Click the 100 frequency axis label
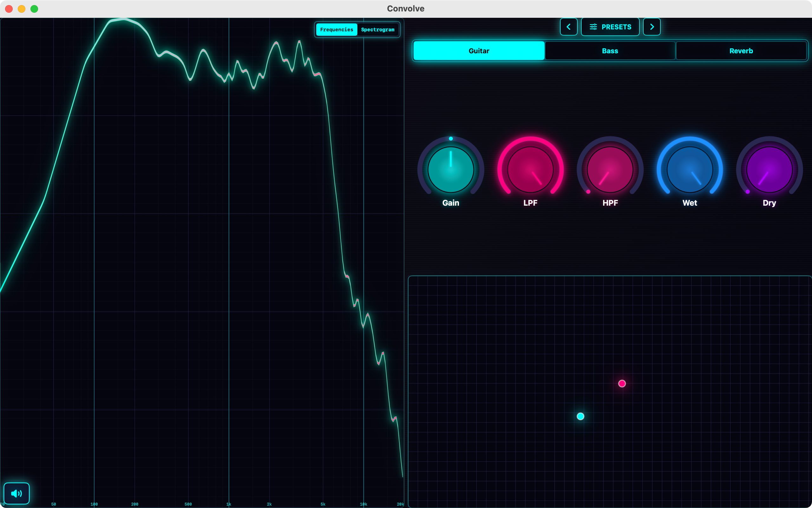 pyautogui.click(x=94, y=504)
